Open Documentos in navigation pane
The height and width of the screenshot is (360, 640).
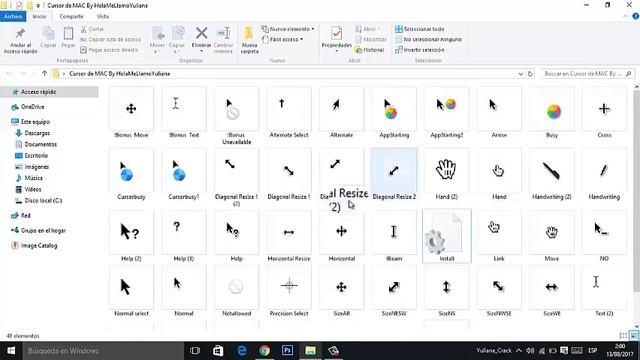[x=36, y=144]
